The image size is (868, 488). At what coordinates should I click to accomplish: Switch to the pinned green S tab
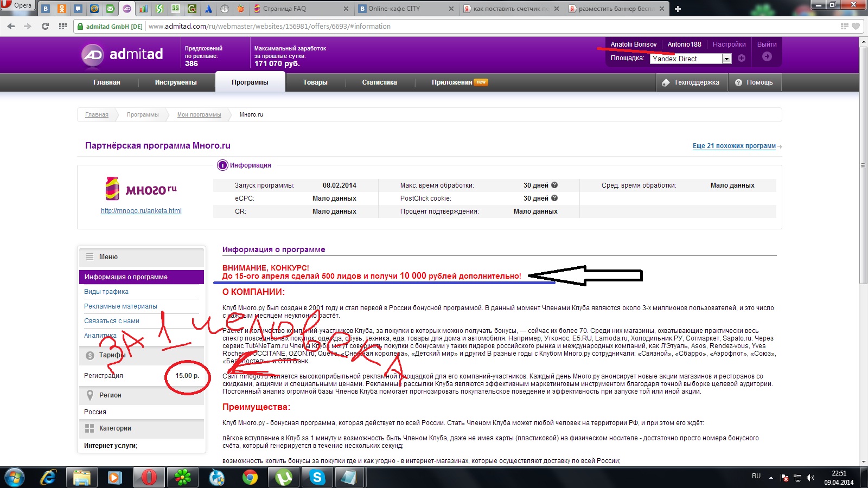tap(159, 9)
